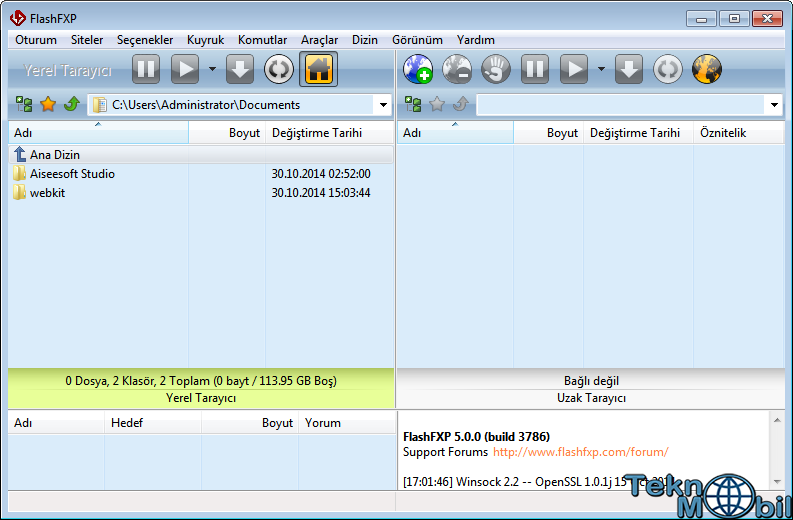Click local favorites star icon
Image resolution: width=793 pixels, height=520 pixels.
48,105
